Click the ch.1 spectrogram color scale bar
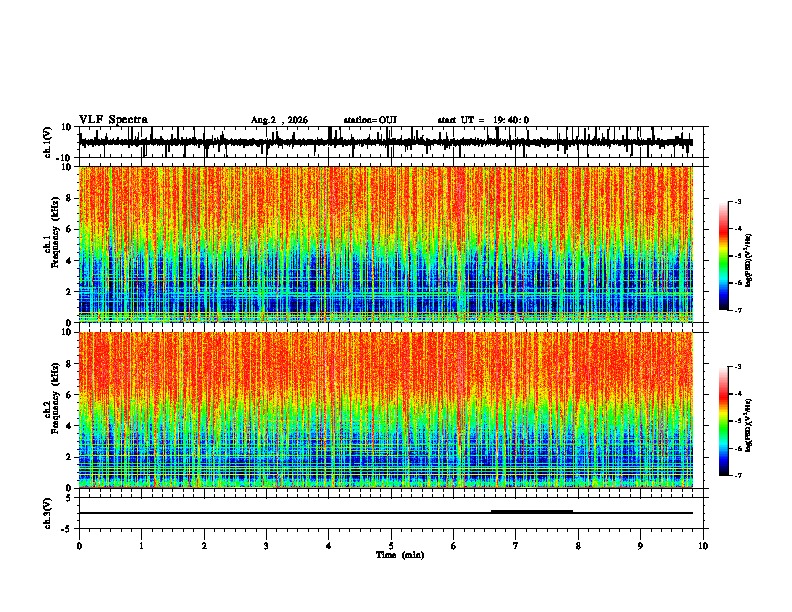Screen dimensions: 792x612 point(724,256)
